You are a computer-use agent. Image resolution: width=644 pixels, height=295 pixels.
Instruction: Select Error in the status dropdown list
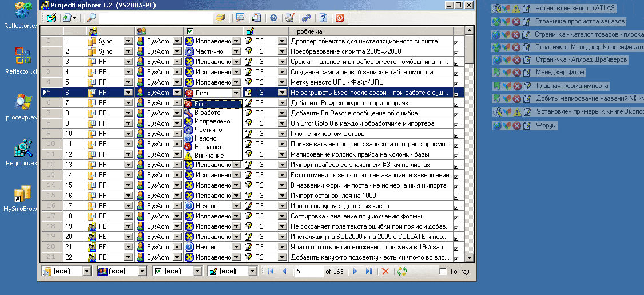[x=213, y=104]
